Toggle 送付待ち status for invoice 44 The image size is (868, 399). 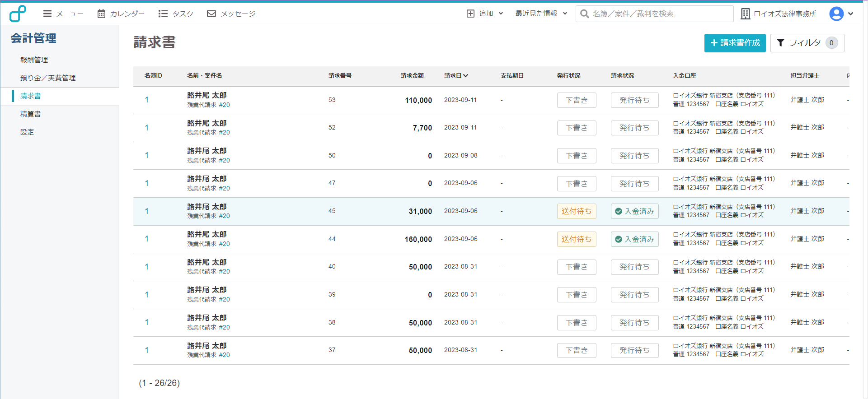pos(576,239)
